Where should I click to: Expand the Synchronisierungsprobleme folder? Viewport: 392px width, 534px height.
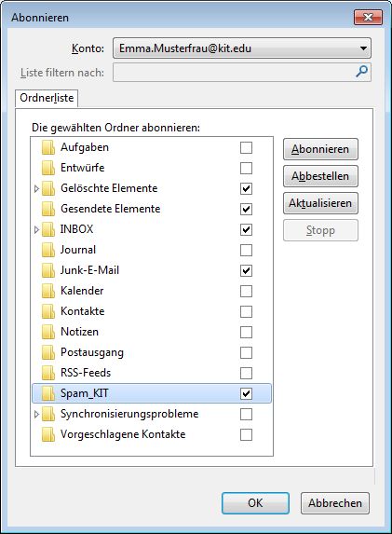(x=36, y=415)
